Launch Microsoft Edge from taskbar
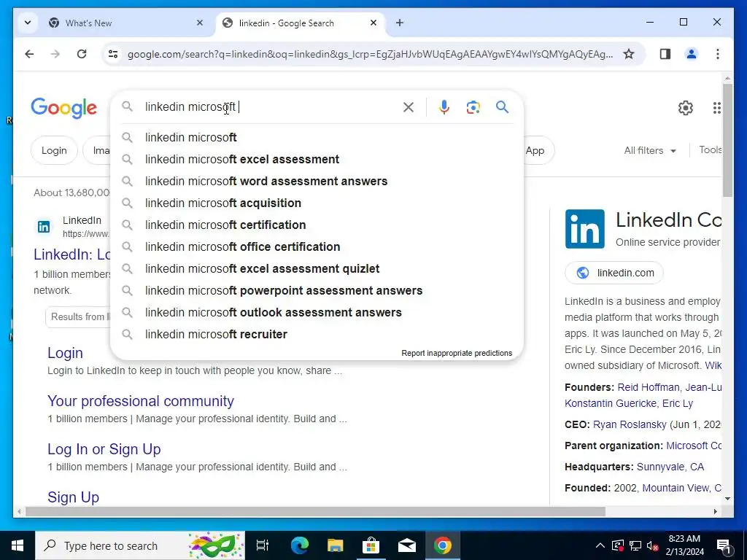Screen dimensions: 747x560 pos(300,545)
